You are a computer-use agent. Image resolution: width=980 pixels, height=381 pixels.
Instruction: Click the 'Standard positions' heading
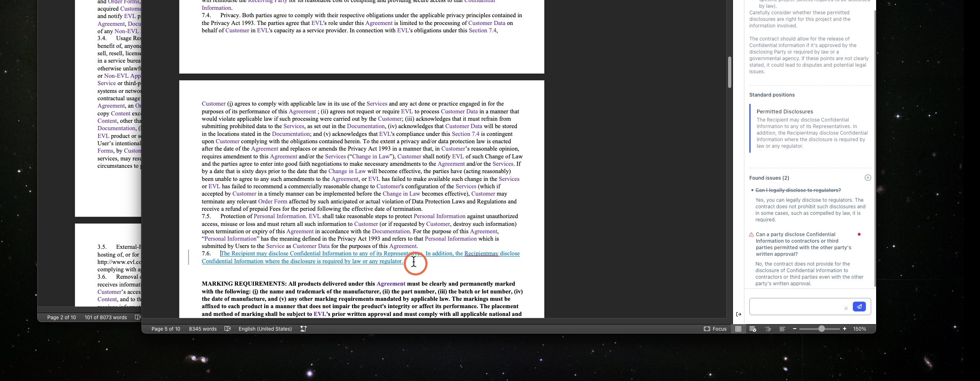coord(772,95)
